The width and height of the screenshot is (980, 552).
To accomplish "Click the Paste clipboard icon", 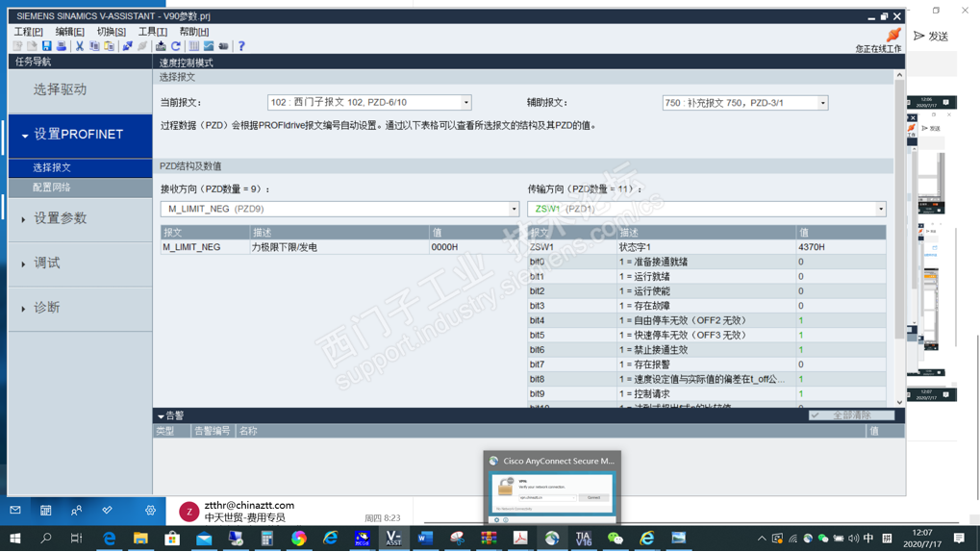I will 110,46.
